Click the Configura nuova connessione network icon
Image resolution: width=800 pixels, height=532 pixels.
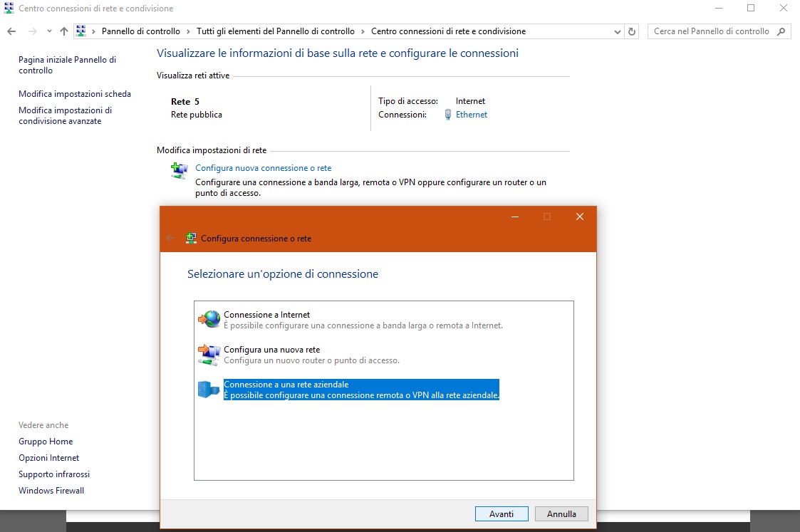[x=179, y=170]
